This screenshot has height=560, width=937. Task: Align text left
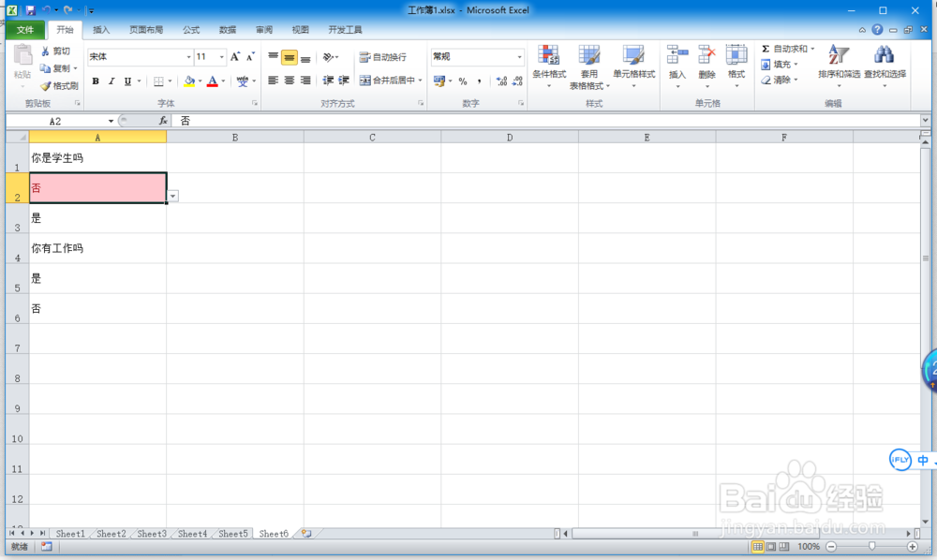273,81
